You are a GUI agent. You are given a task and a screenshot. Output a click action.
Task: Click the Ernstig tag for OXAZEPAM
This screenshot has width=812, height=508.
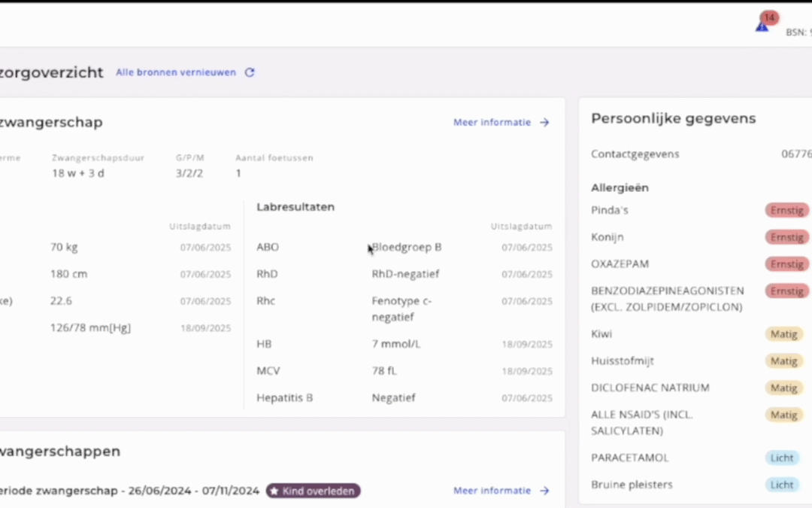786,264
